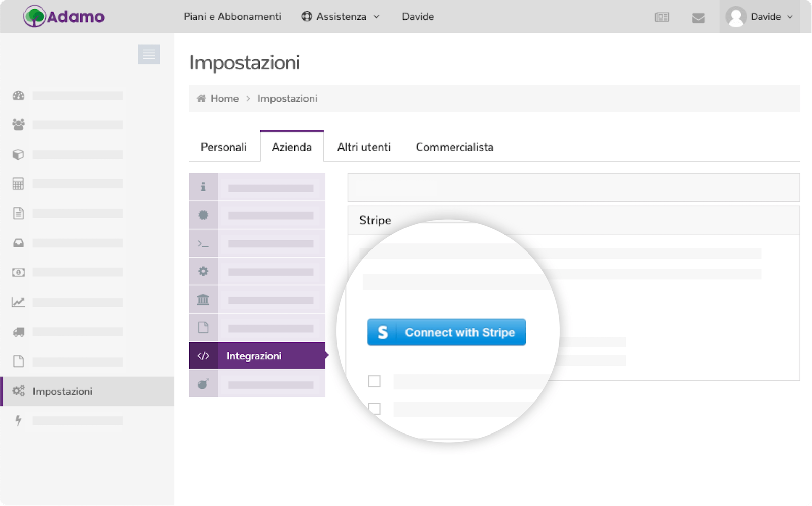The height and width of the screenshot is (506, 812).
Task: Open the text document icon in sidebar
Action: (18, 213)
